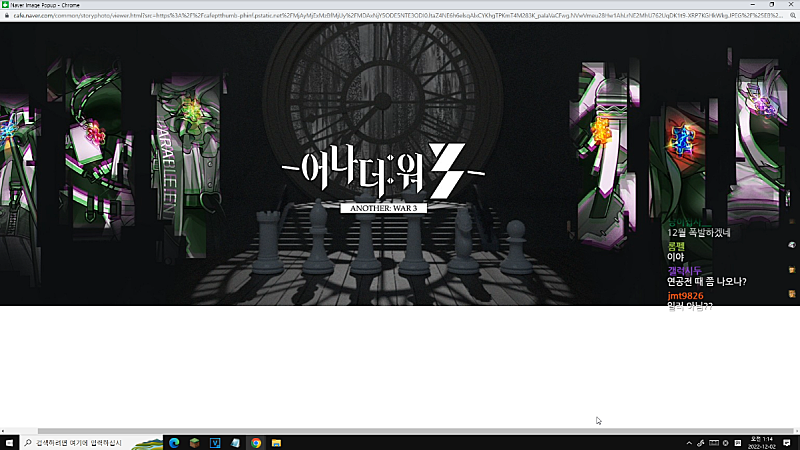800x450 pixels.
Task: Click the site lock icon in address bar
Action: coord(7,16)
